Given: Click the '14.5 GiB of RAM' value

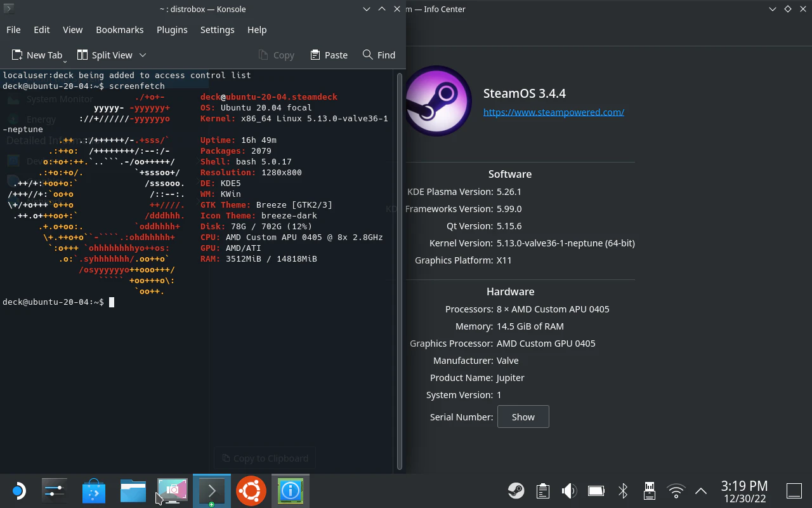Looking at the screenshot, I should (x=530, y=326).
